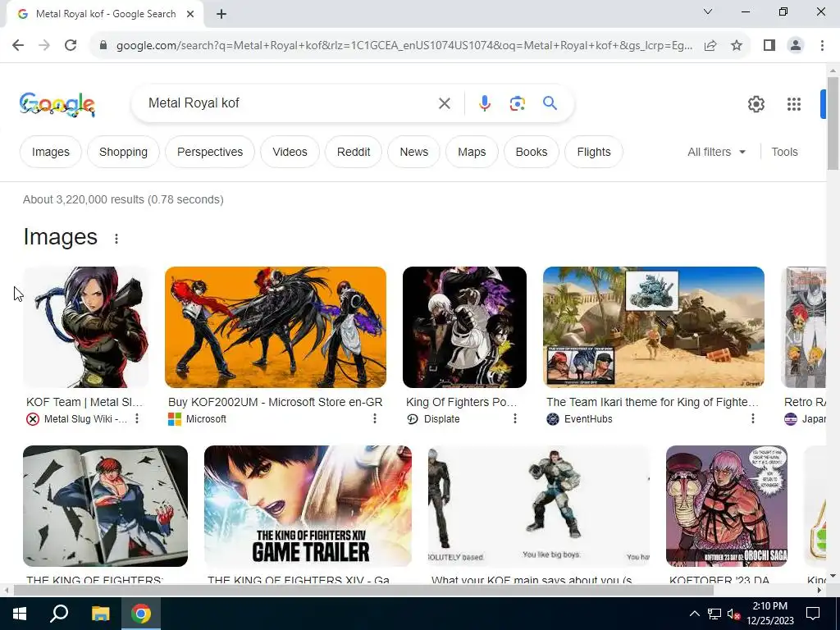Open Chrome side panel icon
The width and height of the screenshot is (840, 630).
(x=769, y=46)
